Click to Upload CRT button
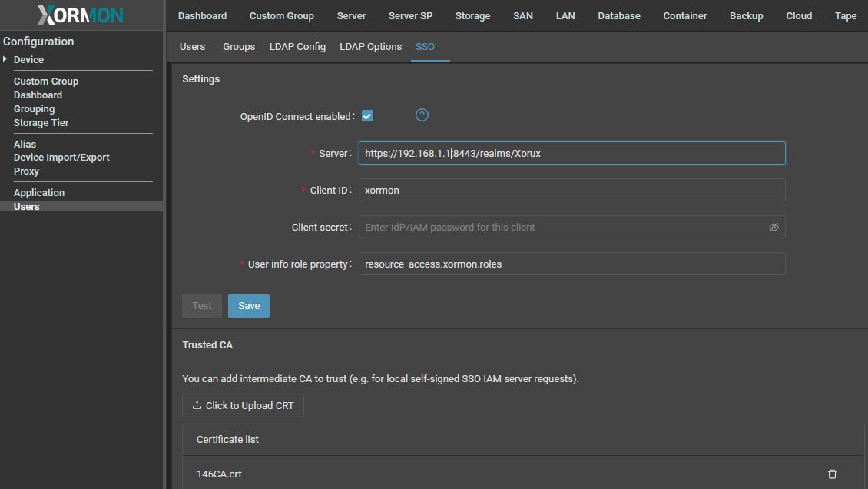Viewport: 868px width, 489px height. [x=243, y=406]
